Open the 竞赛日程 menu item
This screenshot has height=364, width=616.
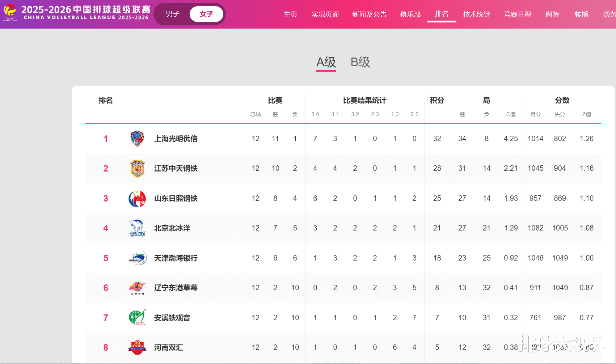518,14
